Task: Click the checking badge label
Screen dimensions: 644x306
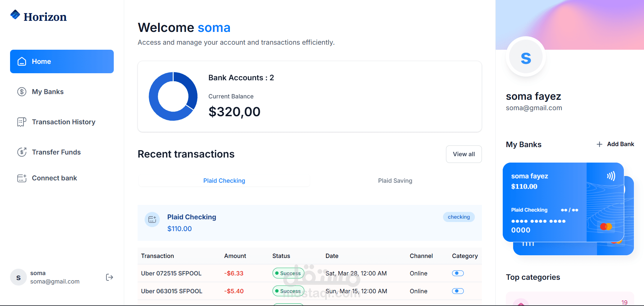Action: point(459,217)
